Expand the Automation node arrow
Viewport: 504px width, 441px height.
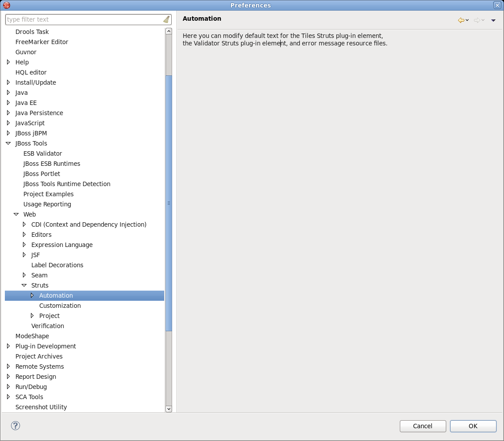pos(32,295)
